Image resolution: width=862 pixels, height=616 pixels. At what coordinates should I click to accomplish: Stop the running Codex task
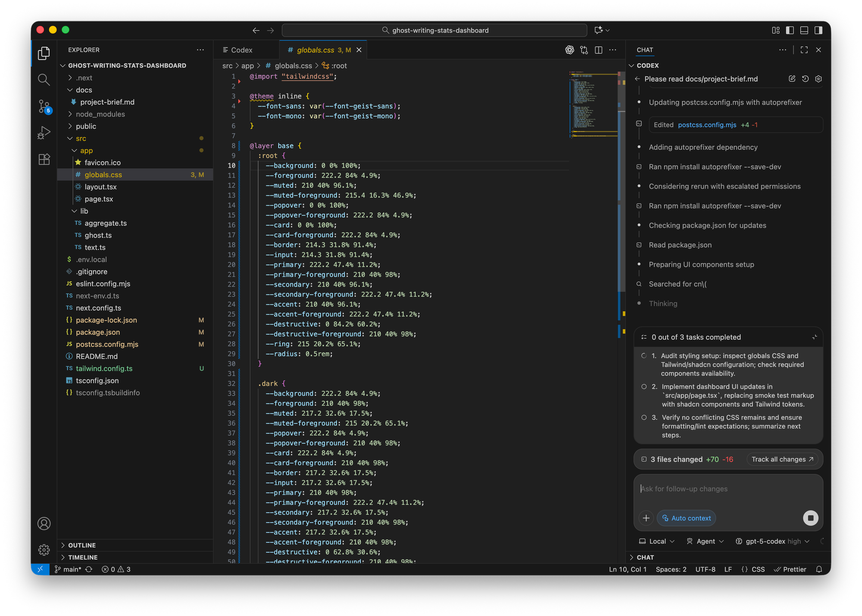point(810,518)
